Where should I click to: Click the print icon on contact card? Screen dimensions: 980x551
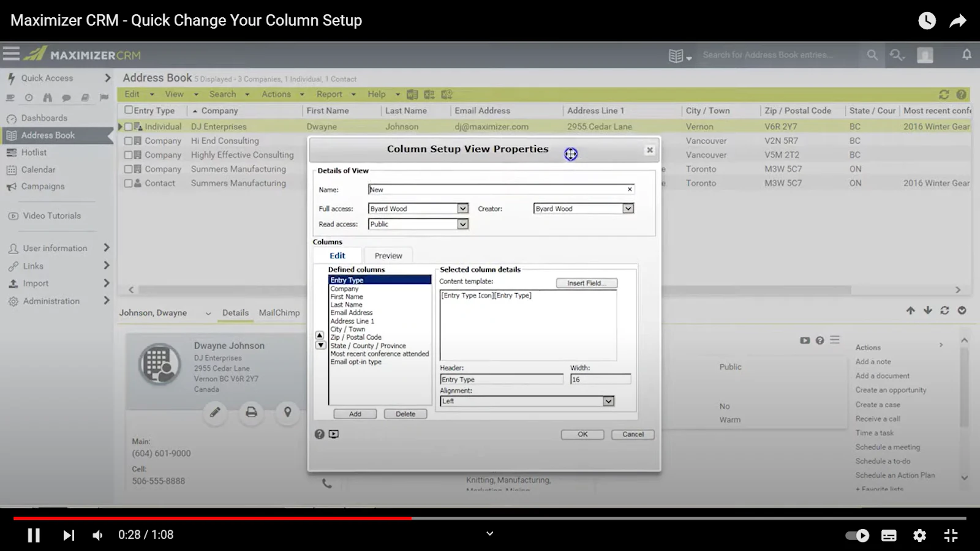point(251,412)
